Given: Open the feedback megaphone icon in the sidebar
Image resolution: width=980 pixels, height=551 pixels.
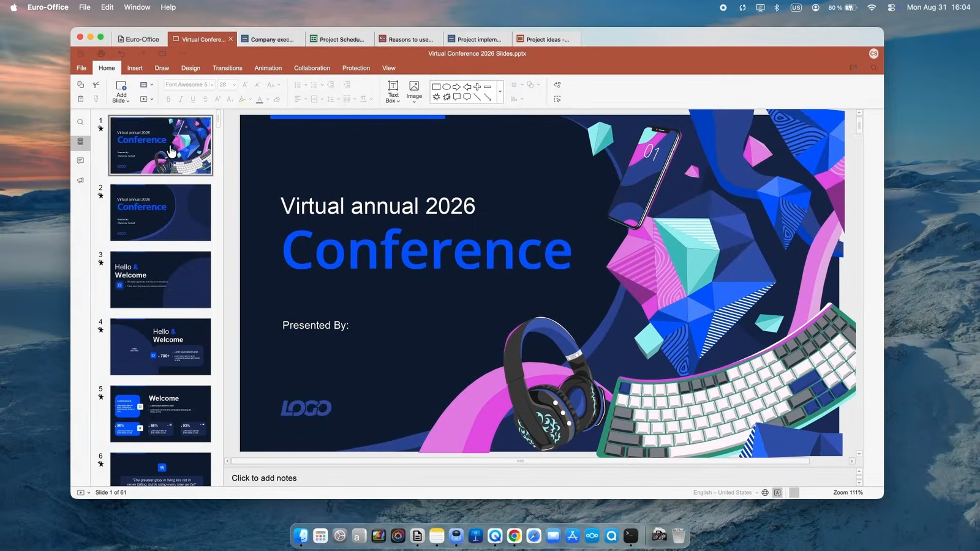Looking at the screenshot, I should point(80,181).
